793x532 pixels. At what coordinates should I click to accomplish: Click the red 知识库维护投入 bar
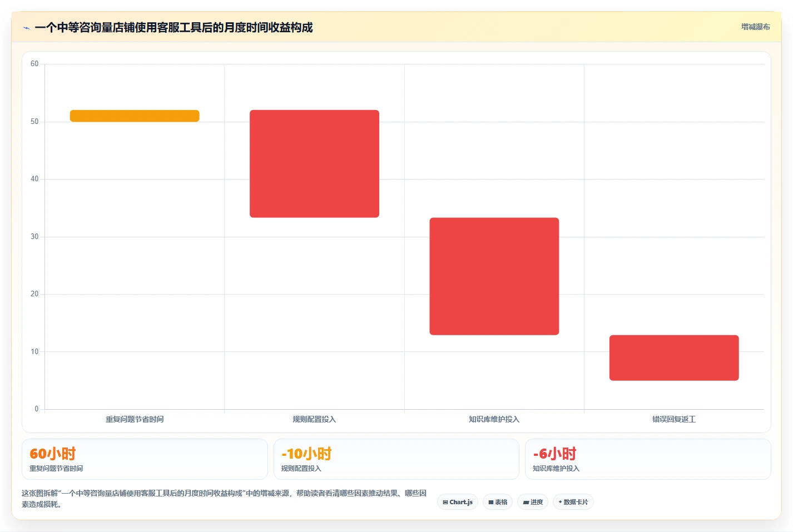pos(494,276)
